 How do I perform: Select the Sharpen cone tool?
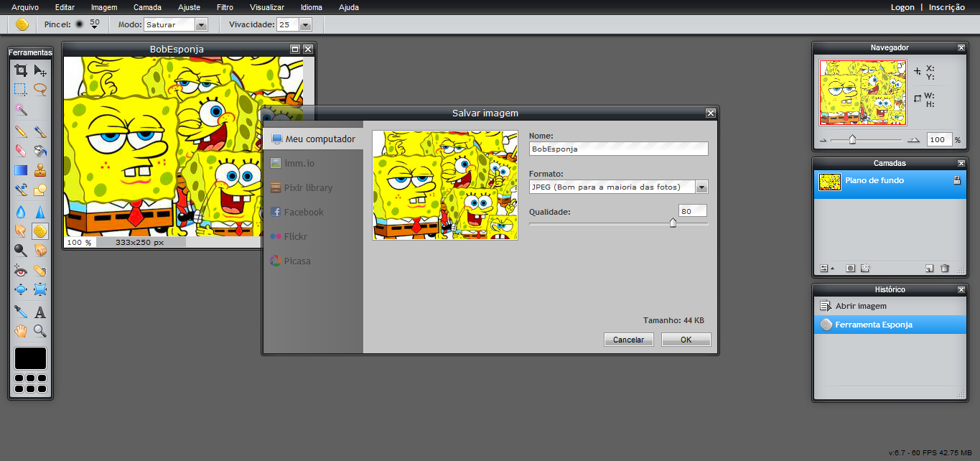point(40,212)
